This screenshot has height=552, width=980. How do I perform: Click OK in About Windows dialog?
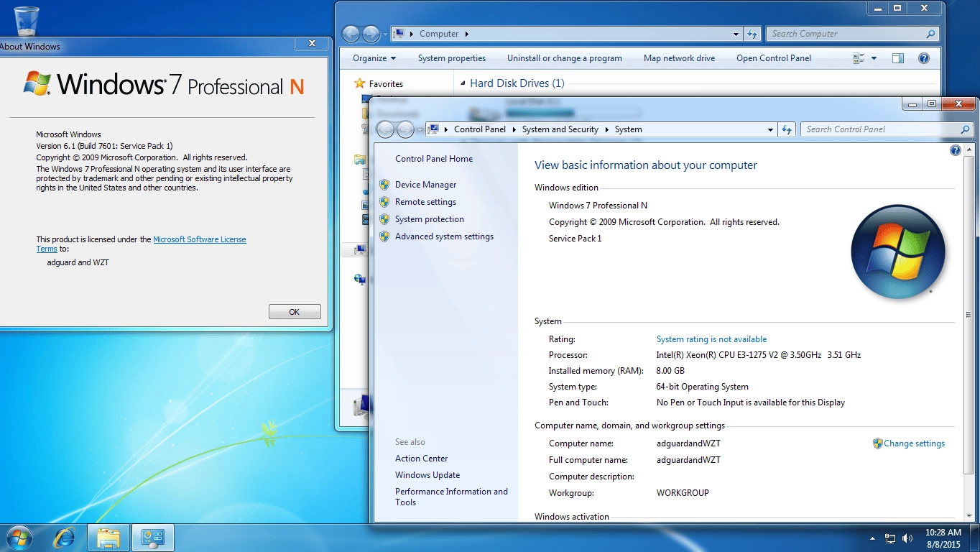[295, 312]
